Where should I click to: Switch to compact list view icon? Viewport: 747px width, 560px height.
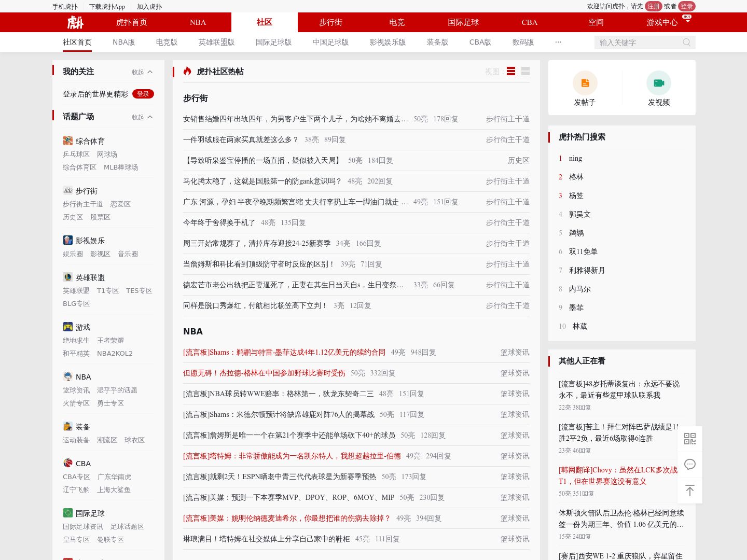511,71
